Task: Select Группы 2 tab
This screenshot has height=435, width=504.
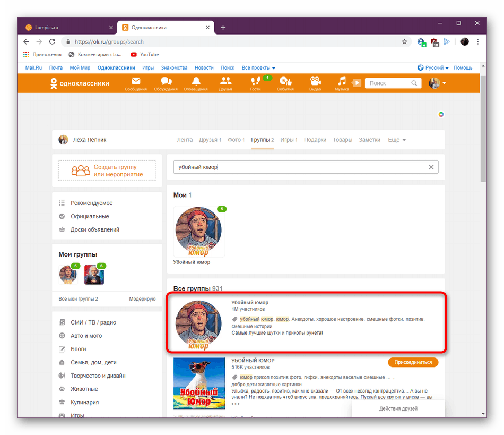Action: [262, 140]
